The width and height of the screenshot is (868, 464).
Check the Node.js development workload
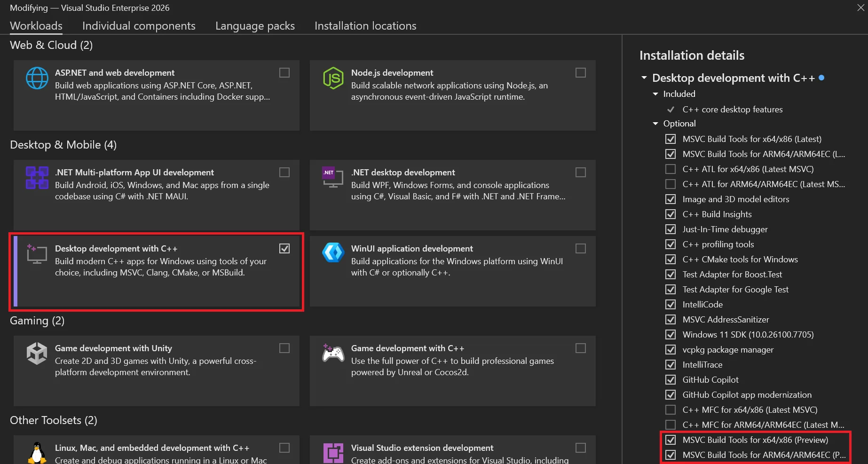point(581,72)
